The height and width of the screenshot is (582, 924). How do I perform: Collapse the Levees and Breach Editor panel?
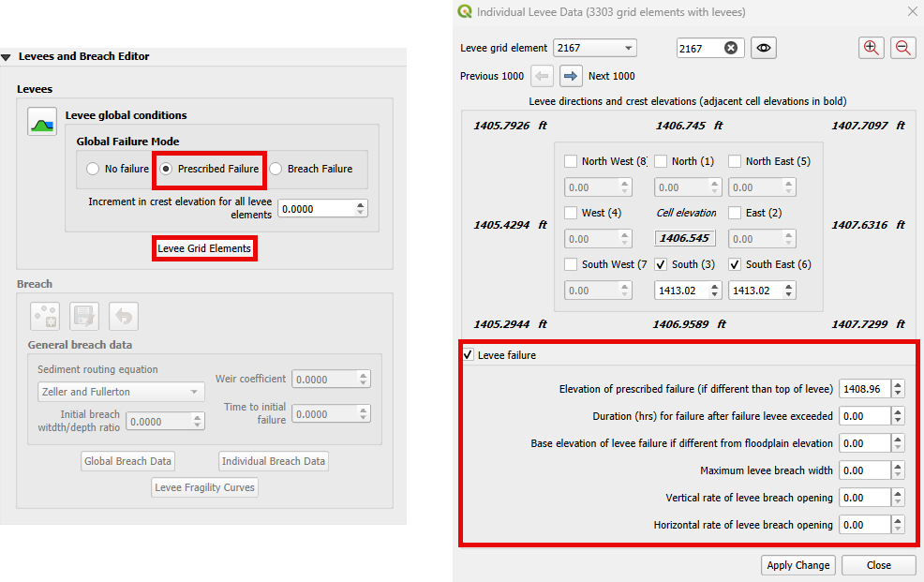pyautogui.click(x=7, y=57)
